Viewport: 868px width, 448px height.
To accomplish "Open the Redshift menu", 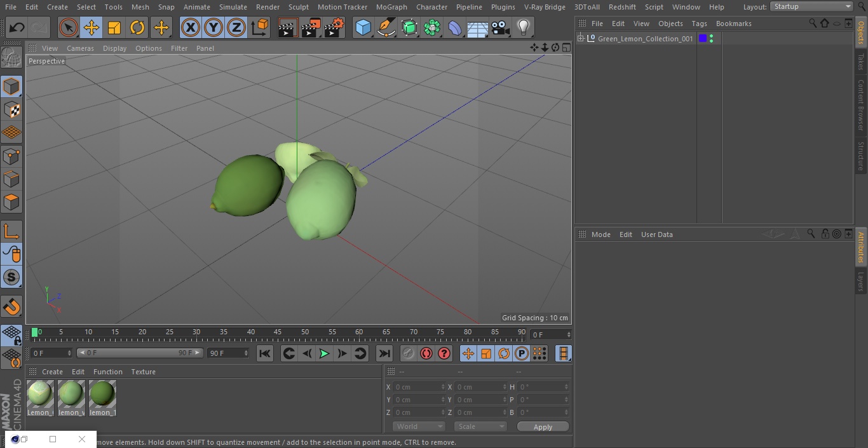I will 622,7.
